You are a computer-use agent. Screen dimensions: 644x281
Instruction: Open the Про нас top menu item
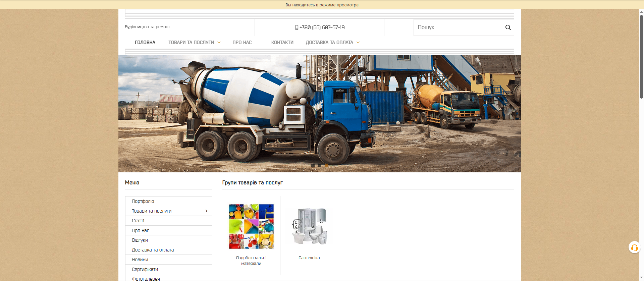(x=242, y=43)
